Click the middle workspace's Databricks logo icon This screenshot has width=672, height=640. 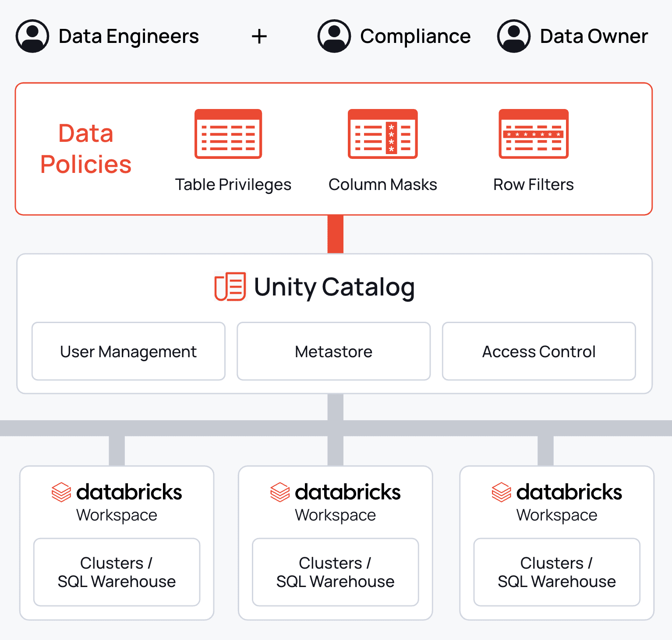280,492
